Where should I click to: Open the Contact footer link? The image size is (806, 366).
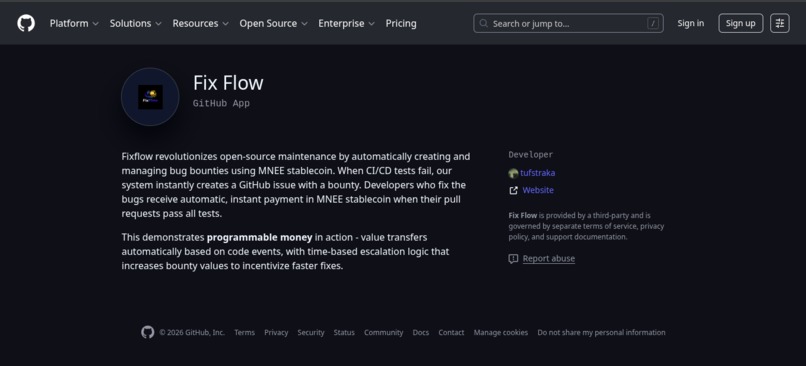(451, 333)
